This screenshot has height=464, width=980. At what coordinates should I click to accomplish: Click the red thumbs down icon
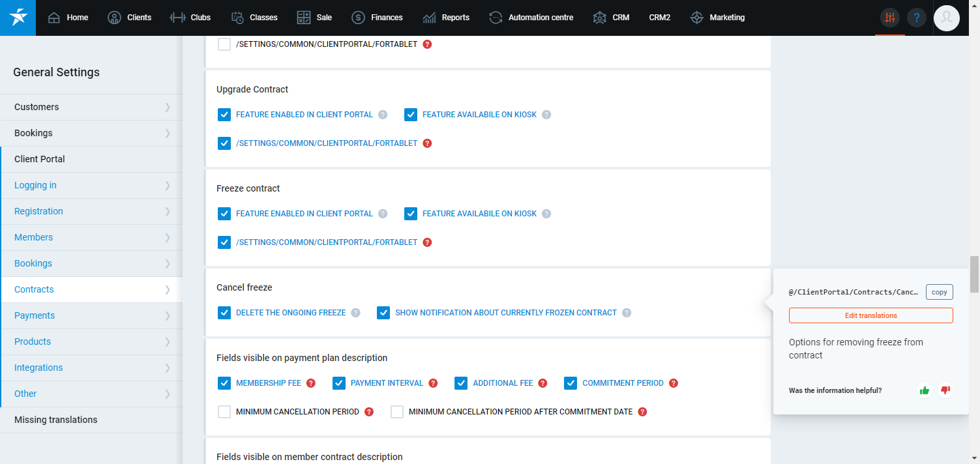coord(945,390)
